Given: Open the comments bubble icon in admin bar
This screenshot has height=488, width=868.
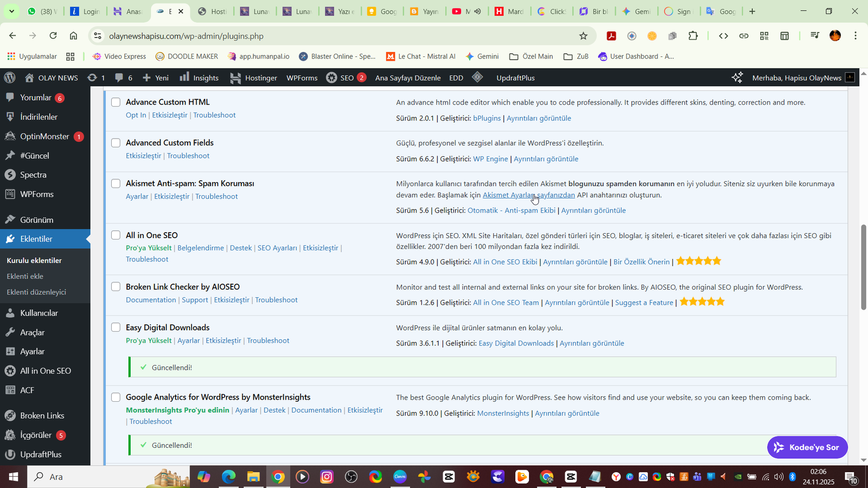Looking at the screenshot, I should pyautogui.click(x=119, y=78).
